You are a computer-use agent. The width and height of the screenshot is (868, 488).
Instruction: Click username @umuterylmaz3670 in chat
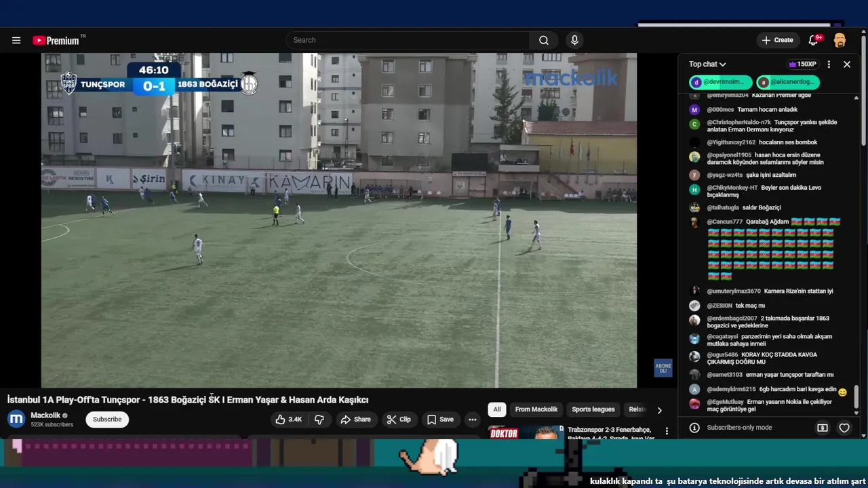tap(733, 291)
